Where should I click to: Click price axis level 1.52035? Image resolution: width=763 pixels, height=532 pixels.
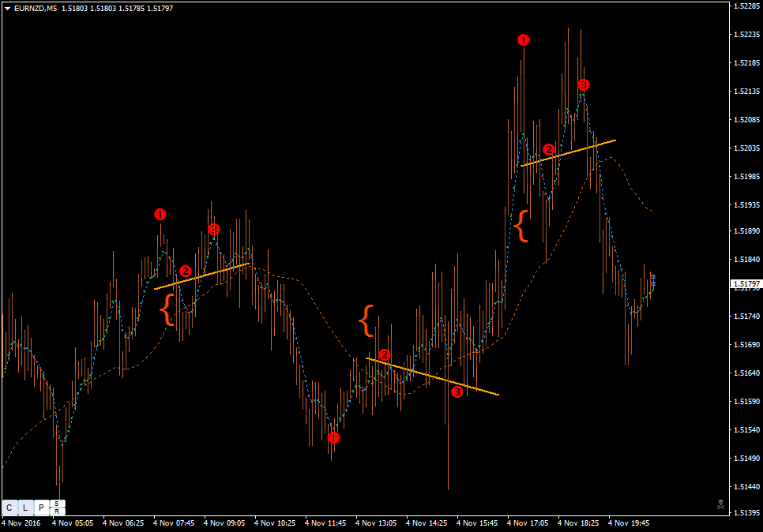(x=746, y=148)
